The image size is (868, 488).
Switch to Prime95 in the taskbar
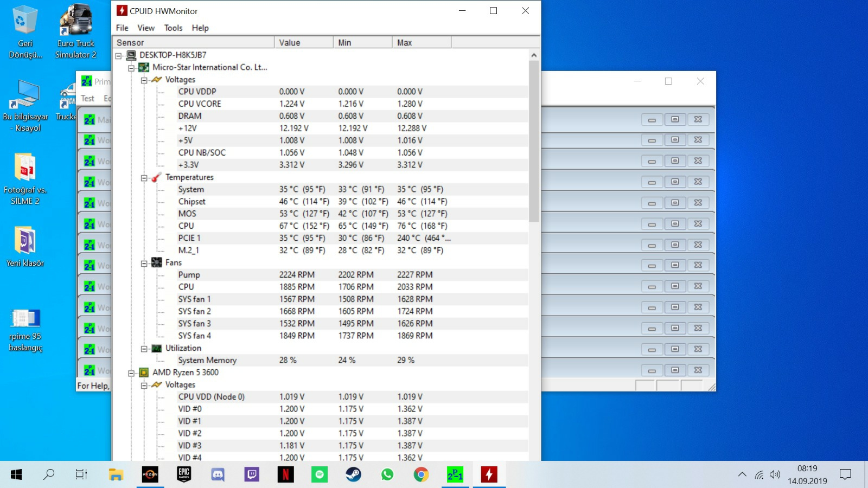point(455,475)
